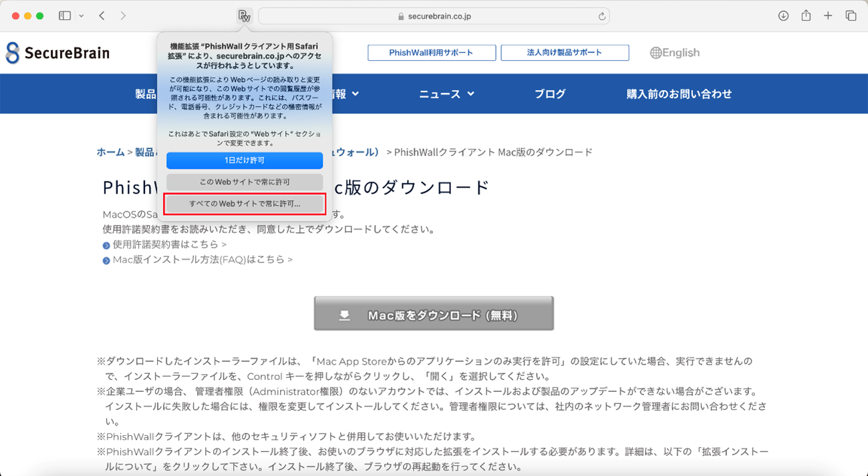Click 1日だけ許可 in the popup
Image resolution: width=868 pixels, height=476 pixels.
pos(245,160)
